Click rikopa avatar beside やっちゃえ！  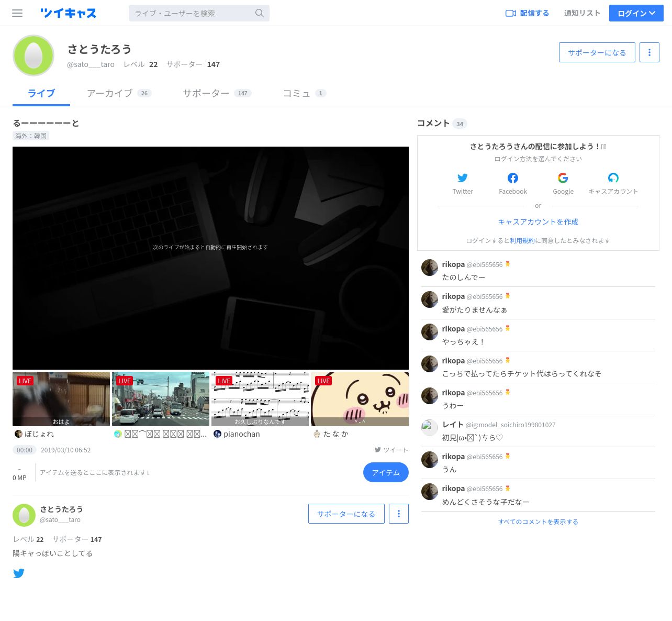point(430,332)
